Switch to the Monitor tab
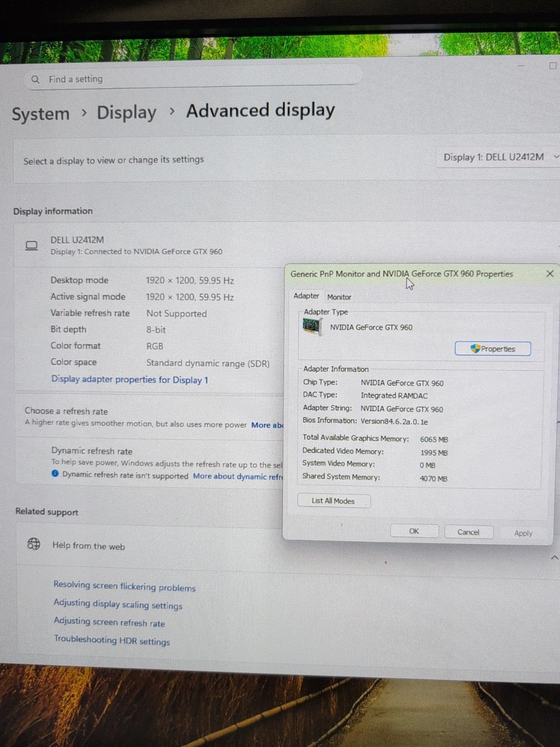 (339, 297)
